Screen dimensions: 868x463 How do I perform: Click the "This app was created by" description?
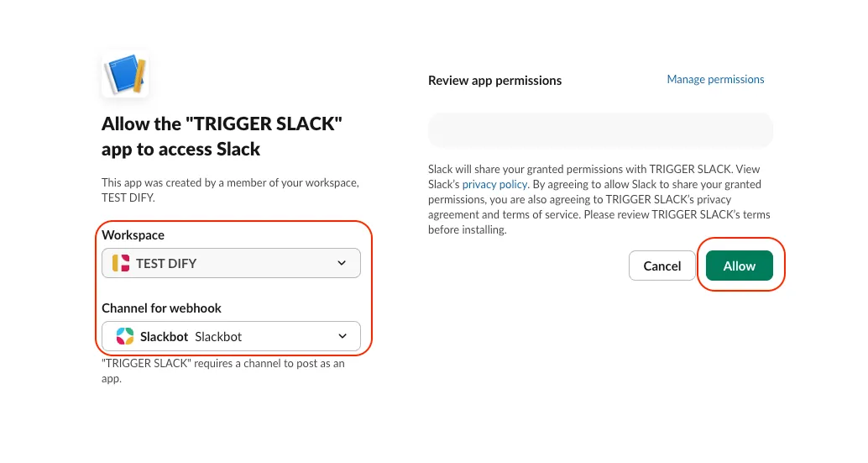(229, 190)
